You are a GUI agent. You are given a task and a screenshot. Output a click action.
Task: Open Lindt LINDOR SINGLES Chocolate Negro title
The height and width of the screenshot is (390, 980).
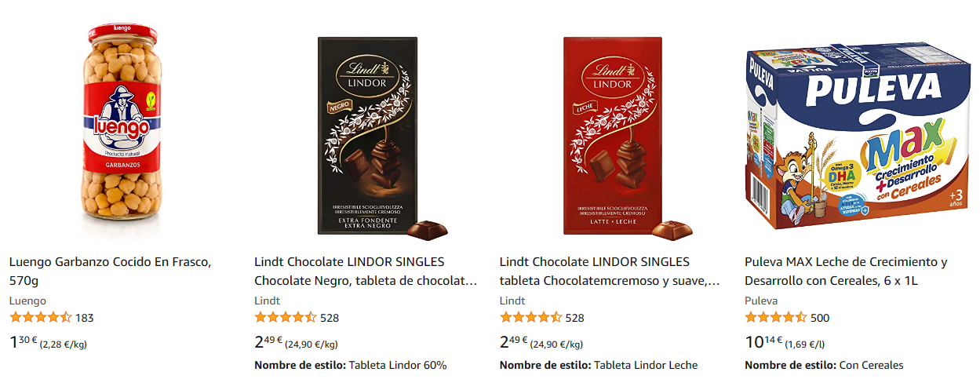click(366, 271)
